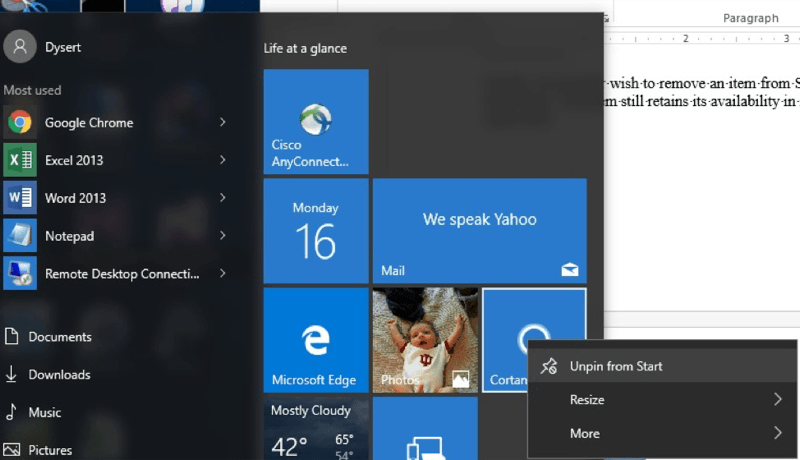Expand Notepad jump list arrow

222,235
